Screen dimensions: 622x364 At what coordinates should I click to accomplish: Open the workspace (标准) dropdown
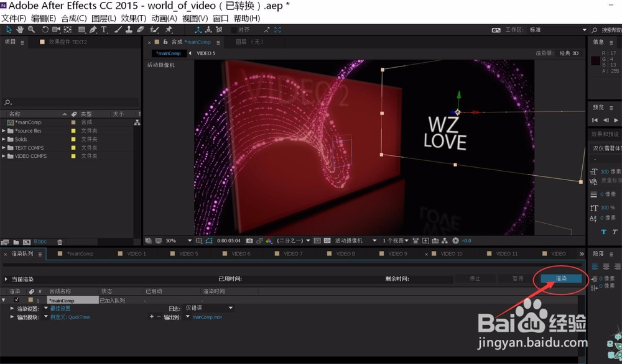tap(558, 30)
